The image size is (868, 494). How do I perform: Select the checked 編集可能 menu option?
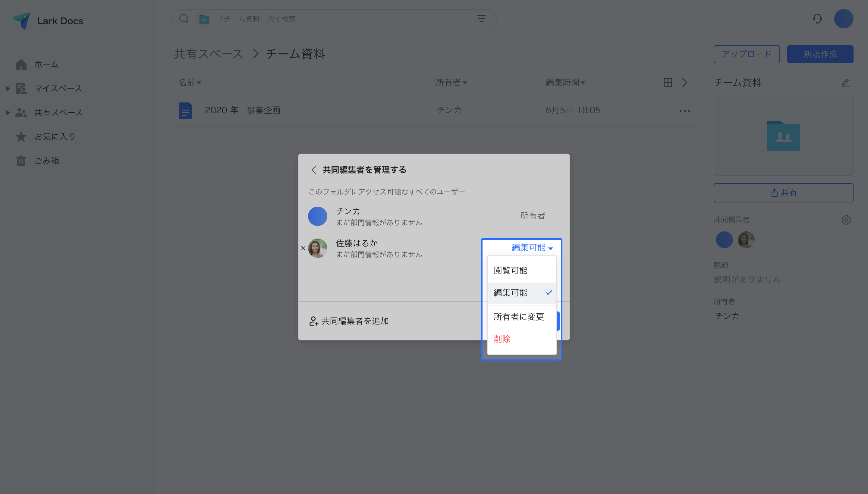coord(522,292)
